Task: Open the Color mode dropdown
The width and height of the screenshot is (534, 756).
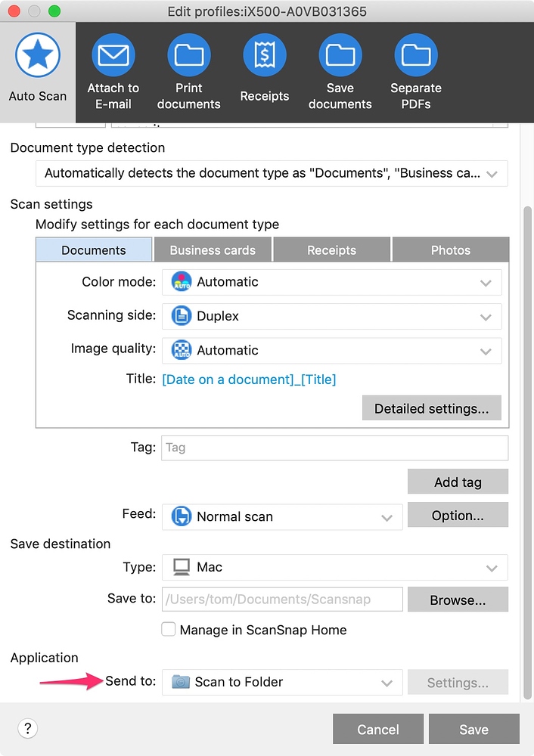Action: click(334, 280)
